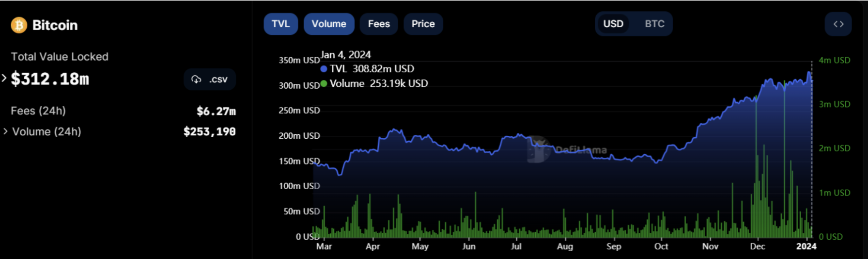Click the Jan 4, 2024 tooltip date
The height and width of the screenshot is (259, 868).
pos(345,55)
